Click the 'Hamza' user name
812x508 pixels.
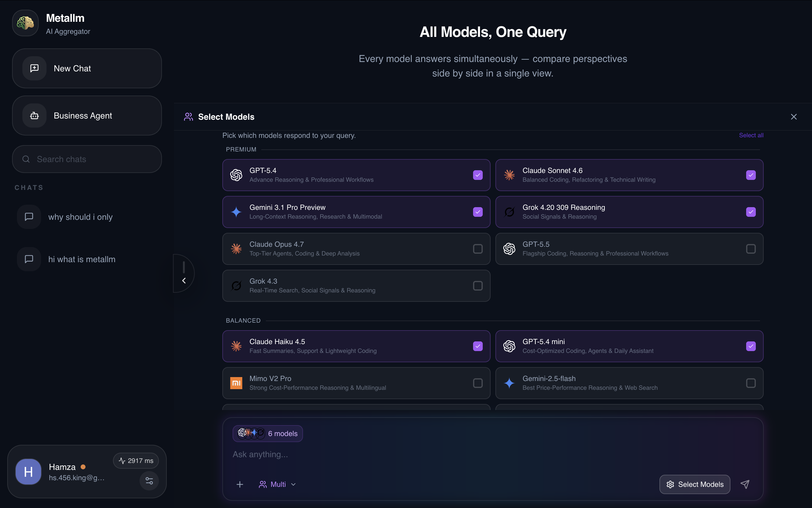click(x=62, y=467)
